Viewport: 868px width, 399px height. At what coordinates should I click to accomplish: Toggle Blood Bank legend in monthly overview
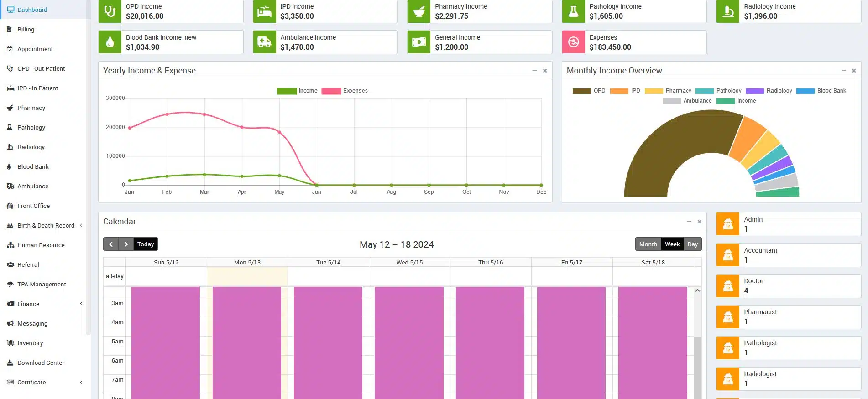pos(821,91)
